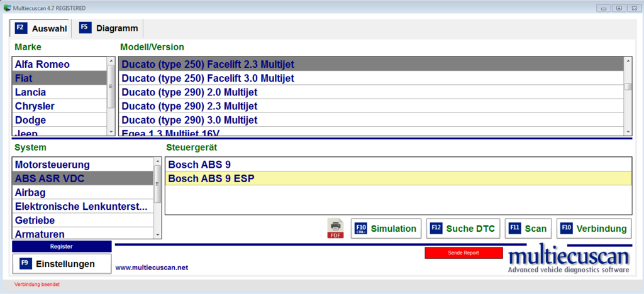Pick Dodge from the Marke list
Screen dimensions: 644x294
[x=60, y=120]
